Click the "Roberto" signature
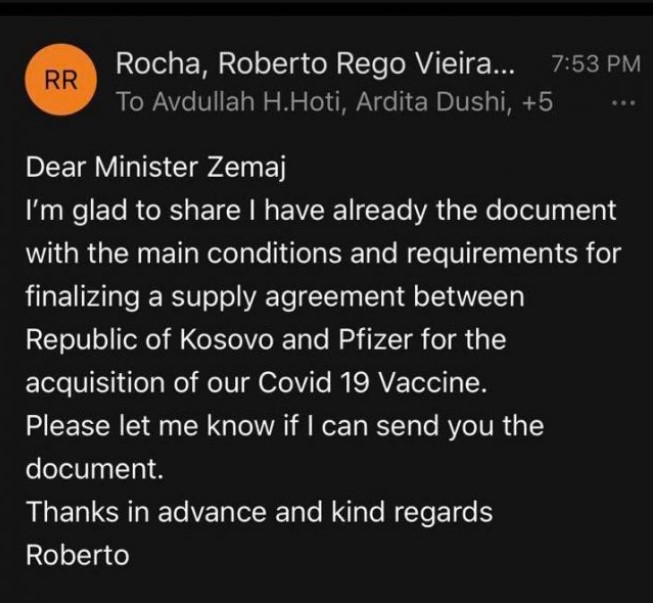 point(78,555)
